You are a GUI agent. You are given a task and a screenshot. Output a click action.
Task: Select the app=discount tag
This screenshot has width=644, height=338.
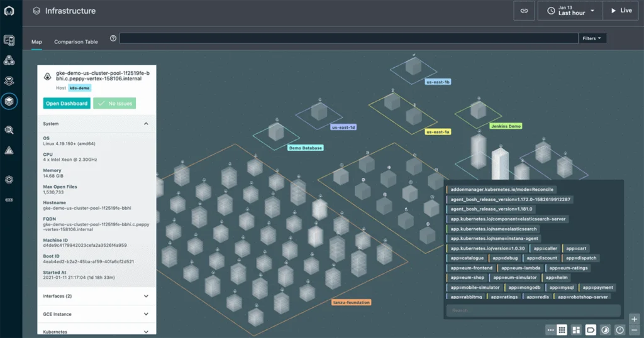pyautogui.click(x=541, y=258)
